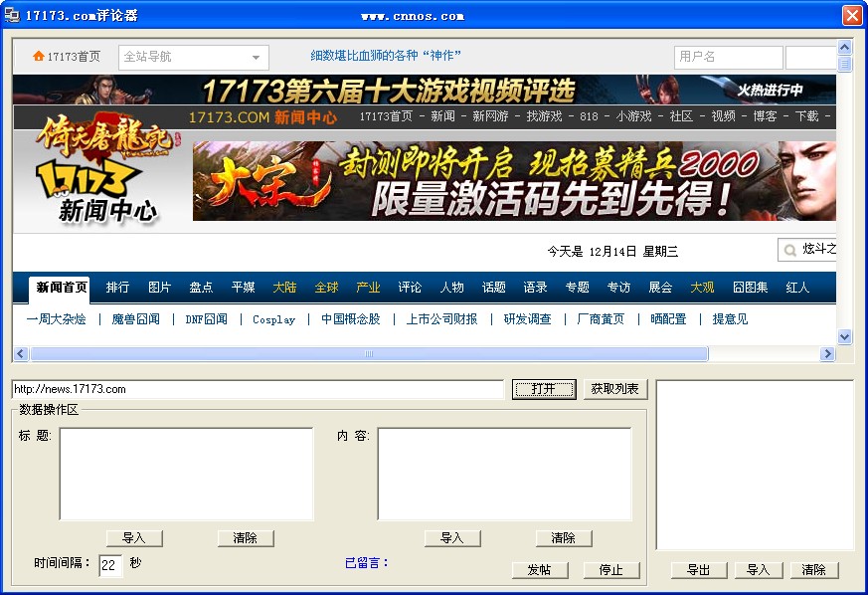Open the 中国概念股 link
This screenshot has width=868, height=595.
(350, 319)
